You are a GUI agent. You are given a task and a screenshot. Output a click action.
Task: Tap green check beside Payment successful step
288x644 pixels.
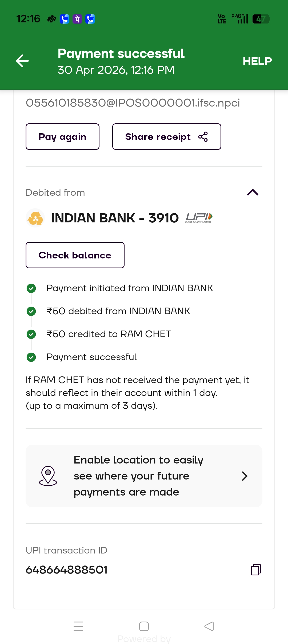point(31,357)
